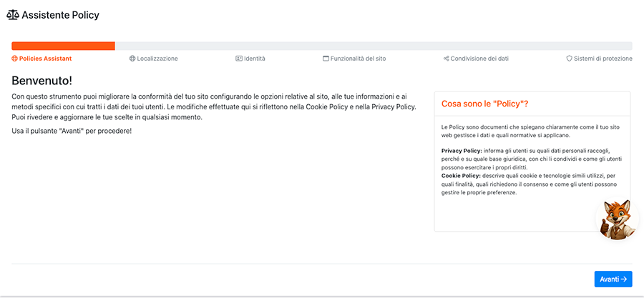Click the Assistente Policy page title
Viewport: 644px width, 298px height.
(x=61, y=15)
